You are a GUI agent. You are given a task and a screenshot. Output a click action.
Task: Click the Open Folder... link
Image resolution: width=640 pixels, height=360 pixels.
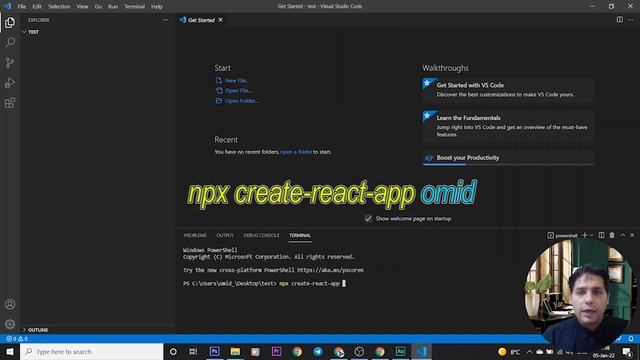coord(242,101)
